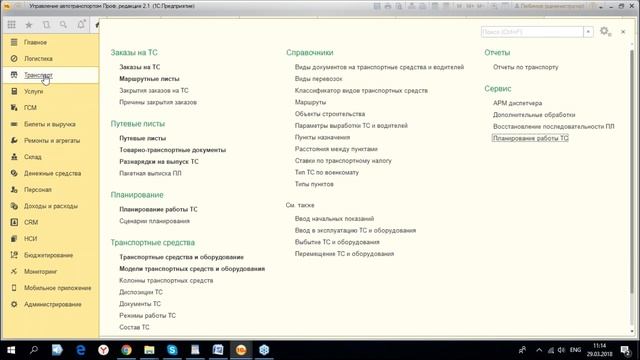Open the Денежные средства section icon

click(x=14, y=173)
